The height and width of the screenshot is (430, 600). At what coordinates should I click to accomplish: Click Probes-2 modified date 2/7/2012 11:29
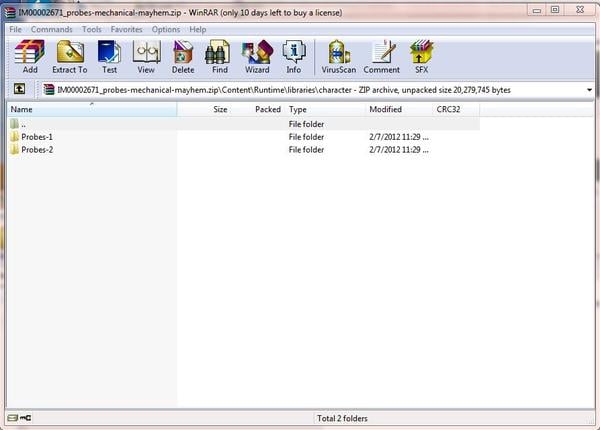tap(399, 150)
